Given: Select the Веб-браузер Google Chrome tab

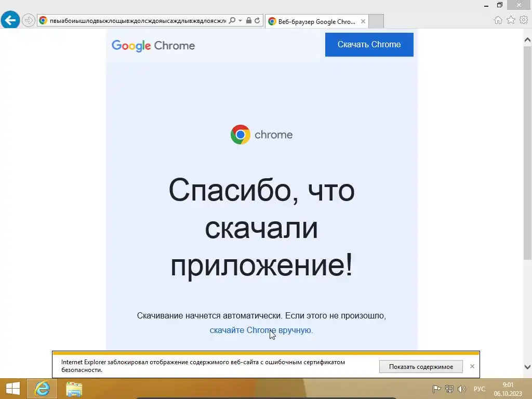Looking at the screenshot, I should [316, 21].
